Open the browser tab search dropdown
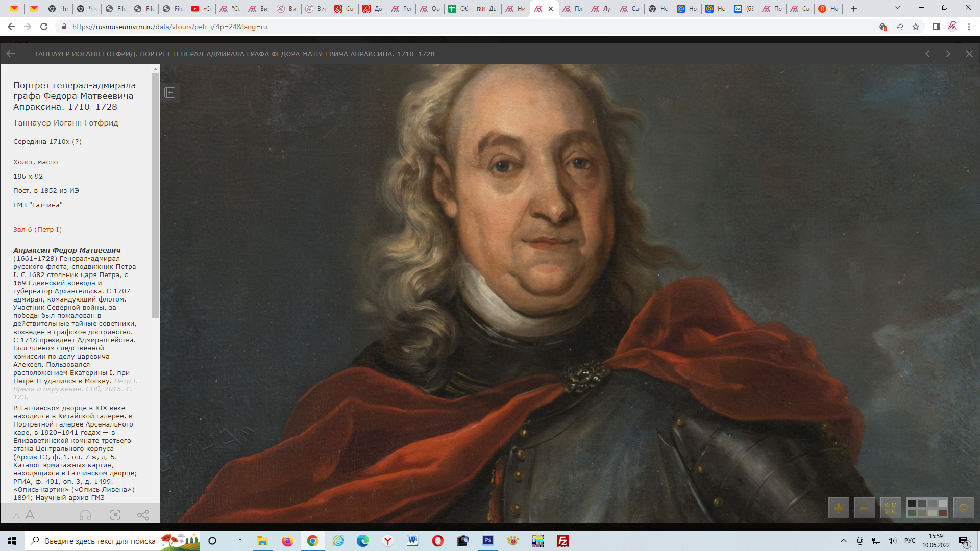The height and width of the screenshot is (551, 980). point(897,8)
